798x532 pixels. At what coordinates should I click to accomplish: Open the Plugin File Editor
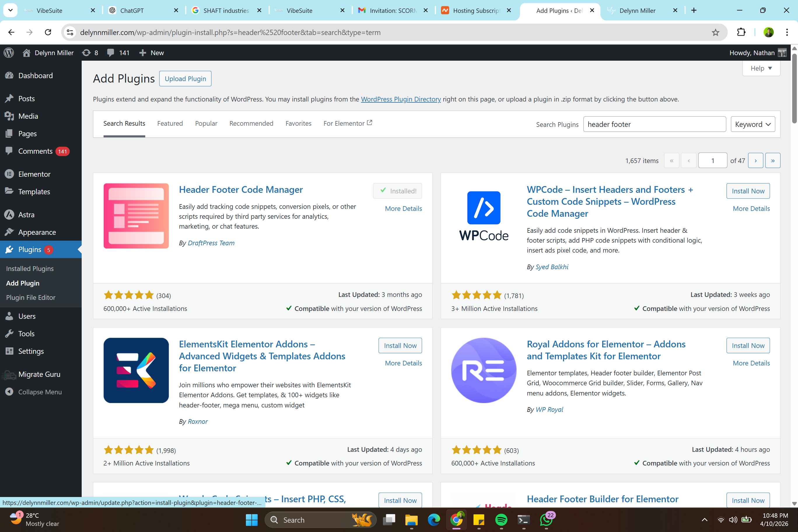(31, 297)
